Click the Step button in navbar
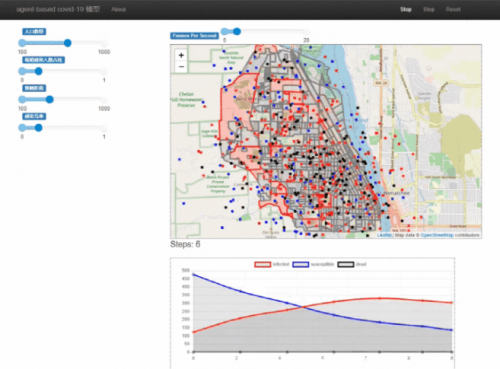The width and height of the screenshot is (500, 369). pos(429,9)
